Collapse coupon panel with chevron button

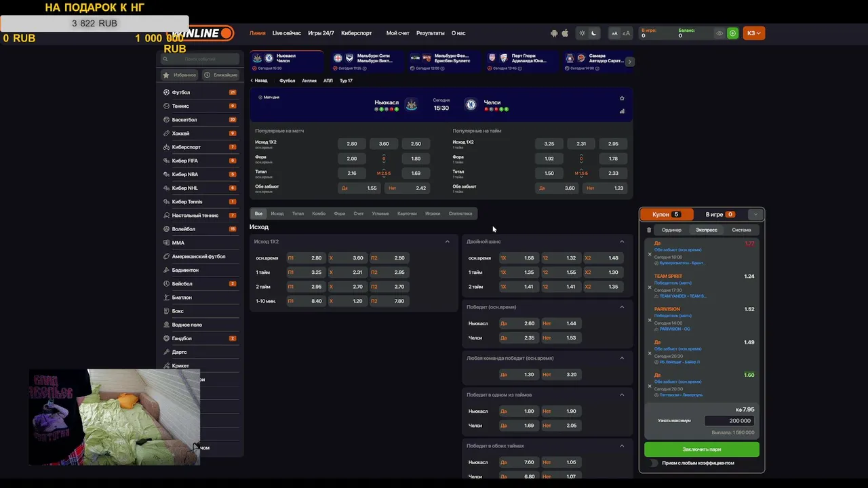click(x=755, y=214)
